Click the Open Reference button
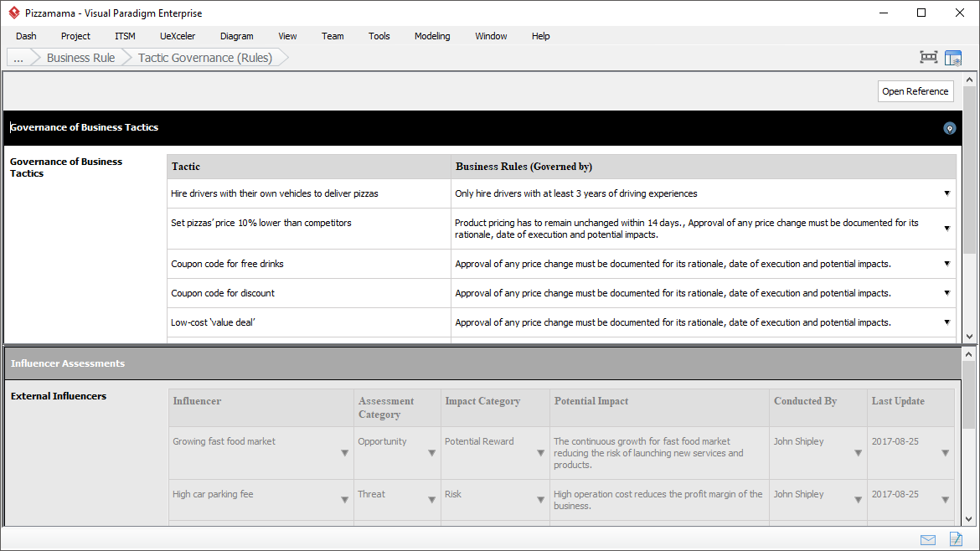Viewport: 980px width, 551px height. 915,91
